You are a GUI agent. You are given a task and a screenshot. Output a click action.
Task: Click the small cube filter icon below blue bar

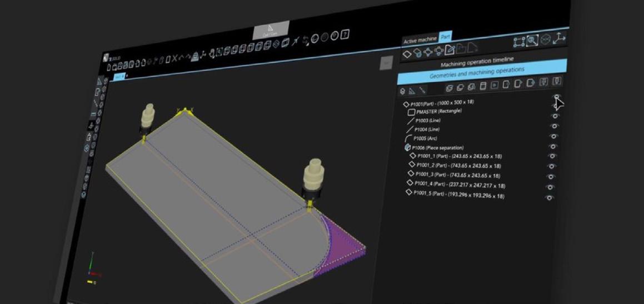[402, 92]
